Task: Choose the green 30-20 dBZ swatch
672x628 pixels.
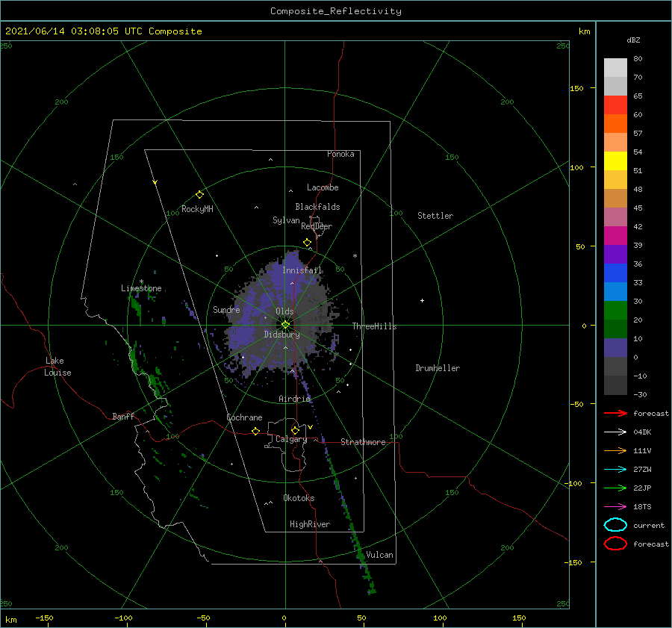Action: point(615,311)
